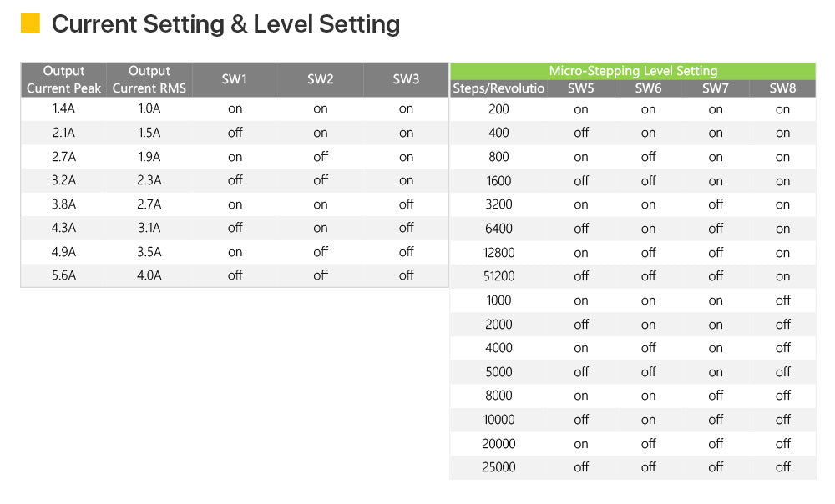The image size is (835, 504).
Task: Select the 51200 steps value
Action: point(498,276)
